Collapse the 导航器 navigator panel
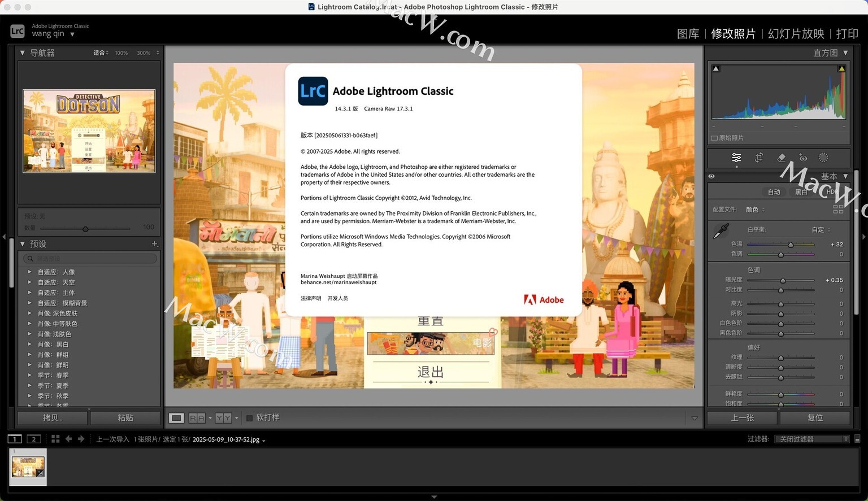This screenshot has width=868, height=501. [x=22, y=53]
